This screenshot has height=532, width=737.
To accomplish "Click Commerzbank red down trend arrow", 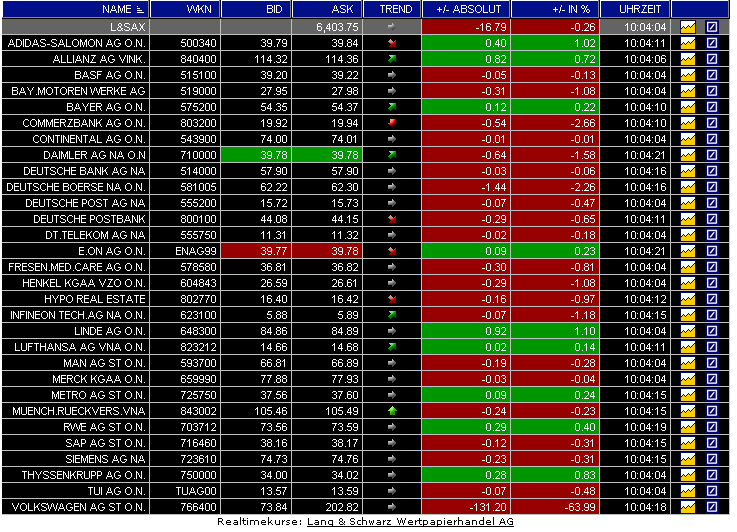I will click(x=392, y=123).
